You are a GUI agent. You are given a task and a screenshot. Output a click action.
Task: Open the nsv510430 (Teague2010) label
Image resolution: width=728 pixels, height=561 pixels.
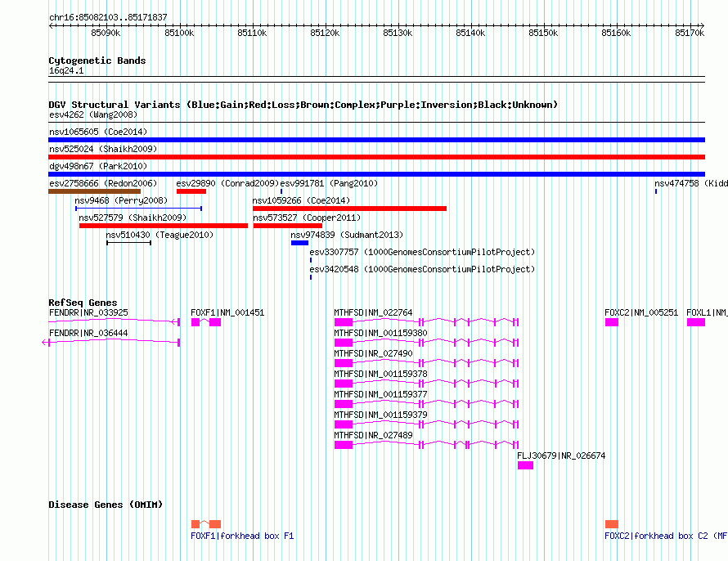(160, 235)
